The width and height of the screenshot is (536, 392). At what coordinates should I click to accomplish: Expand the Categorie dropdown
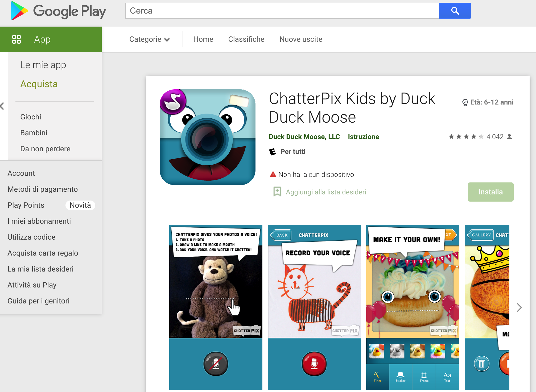click(x=149, y=39)
